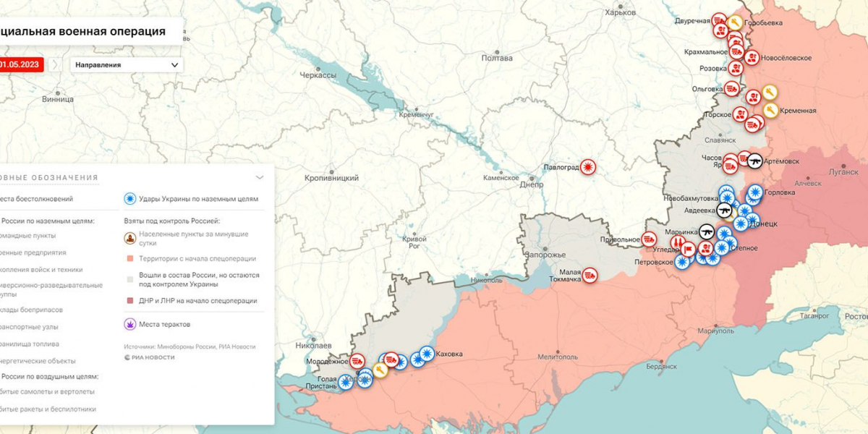The height and width of the screenshot is (434, 868).
Task: Click the rifle clash icon at Марьинка
Action: pyautogui.click(x=706, y=231)
